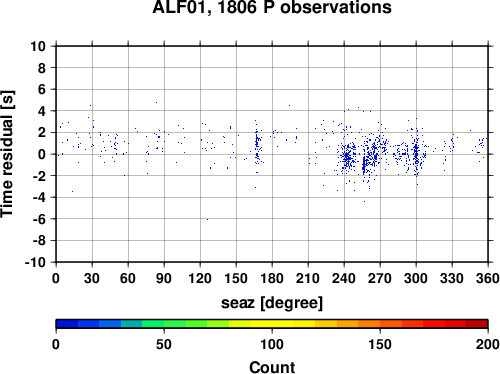Click the x-axis tick label 180
The image size is (500, 374).
[x=272, y=278]
